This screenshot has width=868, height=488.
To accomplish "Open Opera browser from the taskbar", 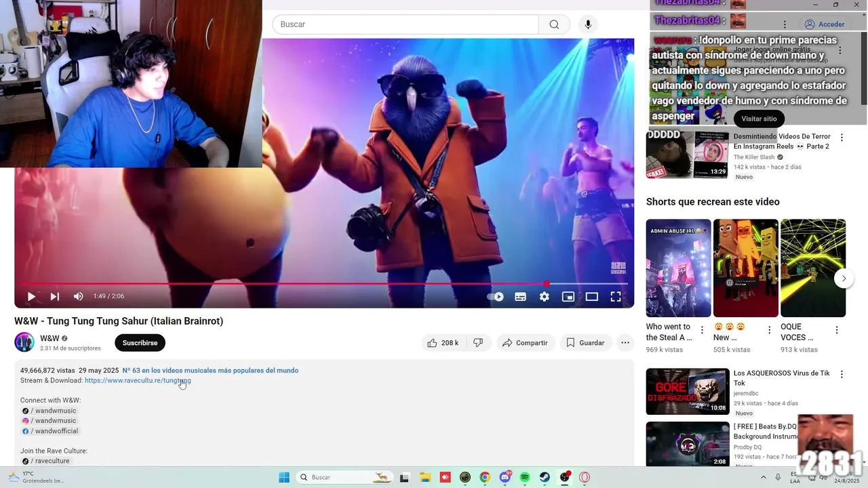I will point(585,477).
